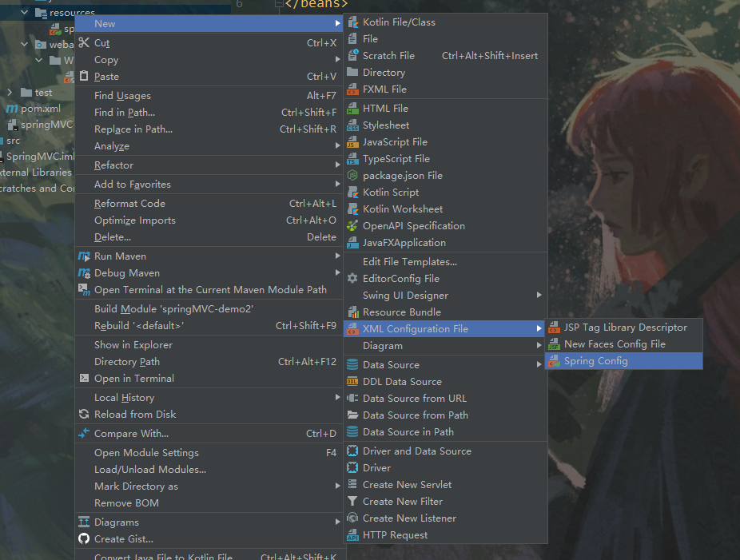Image resolution: width=740 pixels, height=560 pixels.
Task: Click the Driver and Data Source icon
Action: tap(352, 451)
